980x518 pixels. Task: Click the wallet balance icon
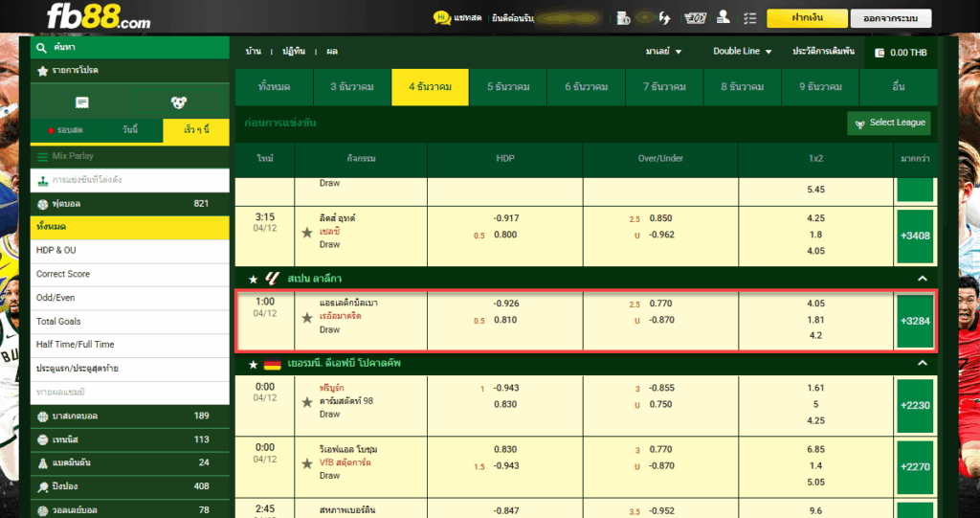click(880, 54)
